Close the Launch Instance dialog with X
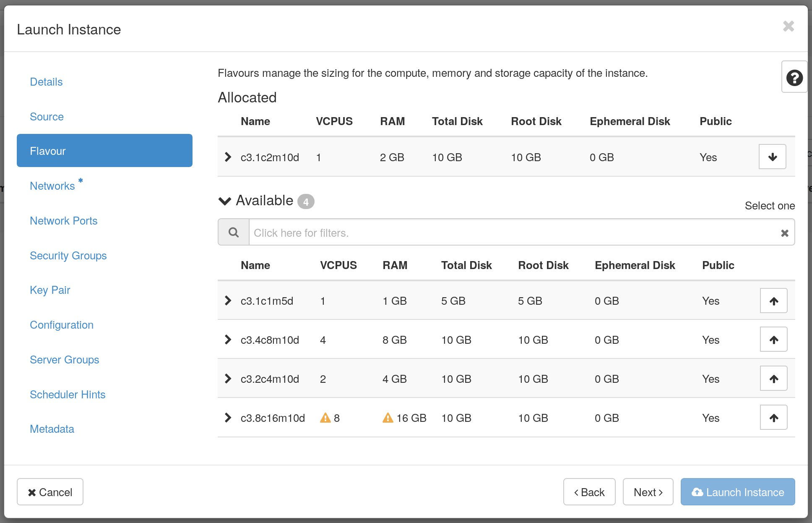The width and height of the screenshot is (812, 523). pyautogui.click(x=789, y=26)
